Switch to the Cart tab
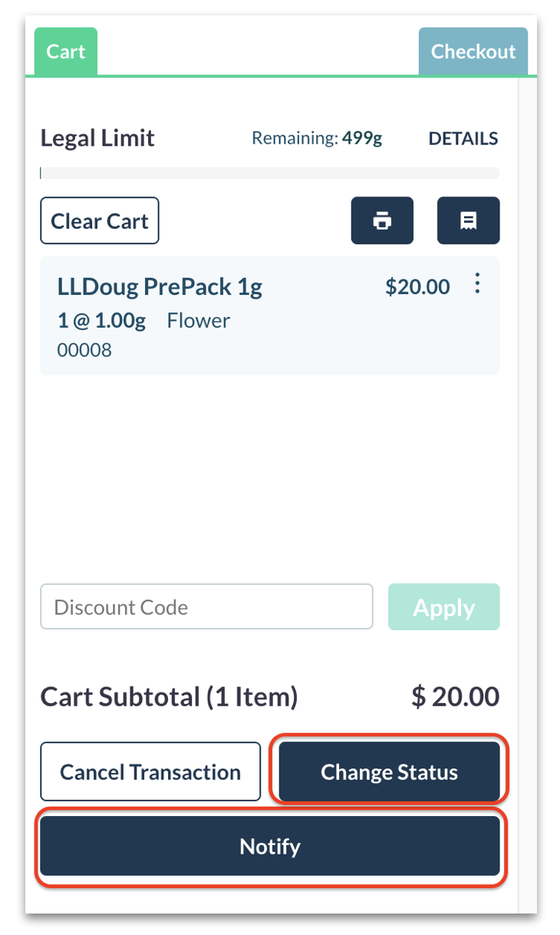The height and width of the screenshot is (935, 560). tap(66, 51)
